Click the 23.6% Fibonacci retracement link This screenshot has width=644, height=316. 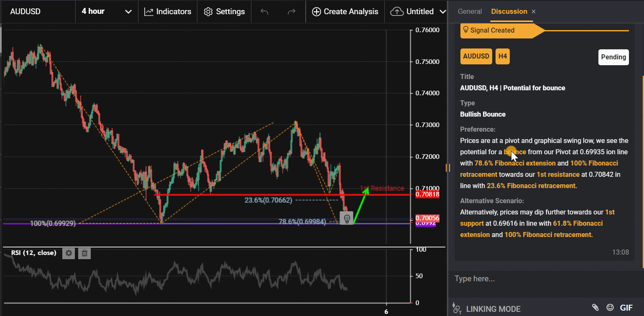(x=531, y=186)
